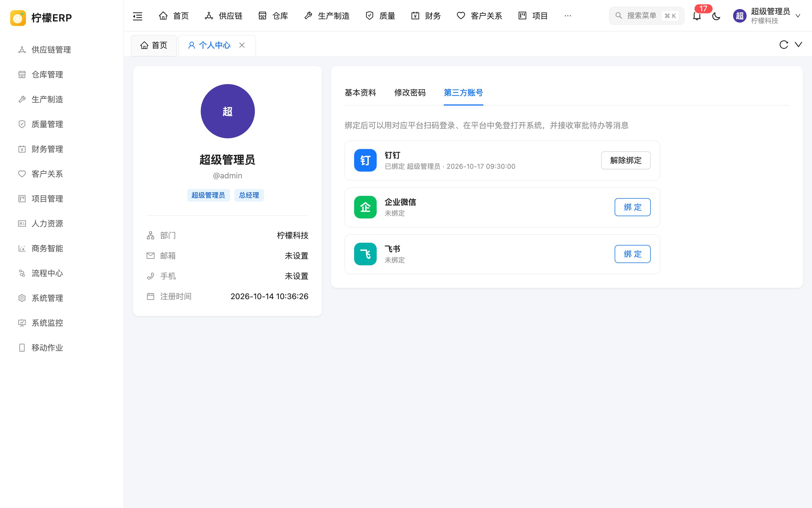
Task: Open 客户关系 top menu item
Action: (x=480, y=16)
